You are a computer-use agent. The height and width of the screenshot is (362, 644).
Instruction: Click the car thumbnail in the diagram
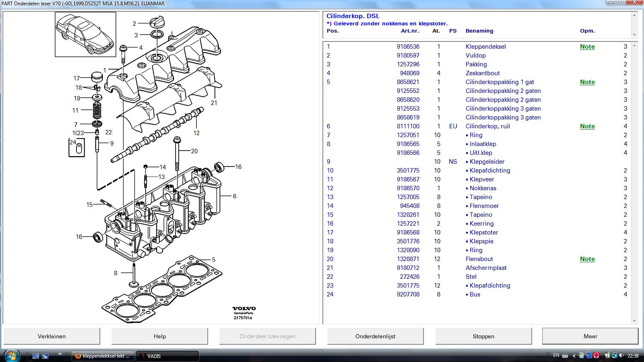tap(85, 34)
